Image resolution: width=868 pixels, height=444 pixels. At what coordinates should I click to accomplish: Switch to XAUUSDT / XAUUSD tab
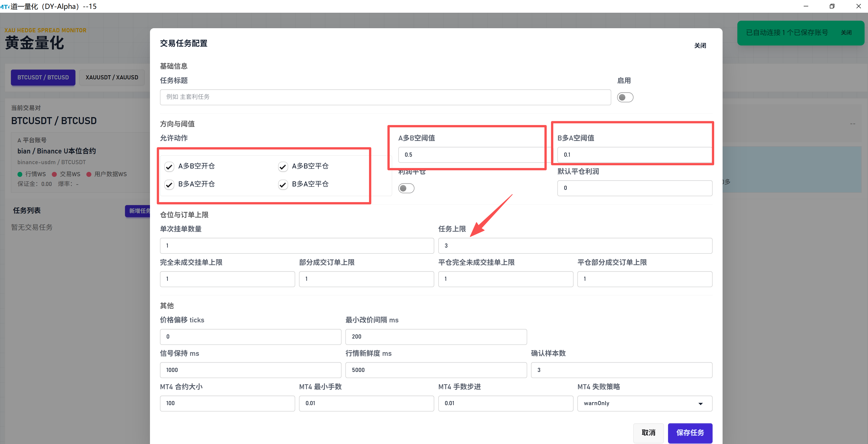coord(112,78)
